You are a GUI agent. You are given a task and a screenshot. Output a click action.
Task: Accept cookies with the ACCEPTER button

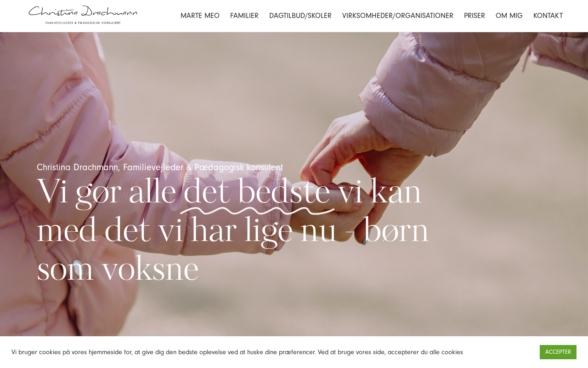558,352
